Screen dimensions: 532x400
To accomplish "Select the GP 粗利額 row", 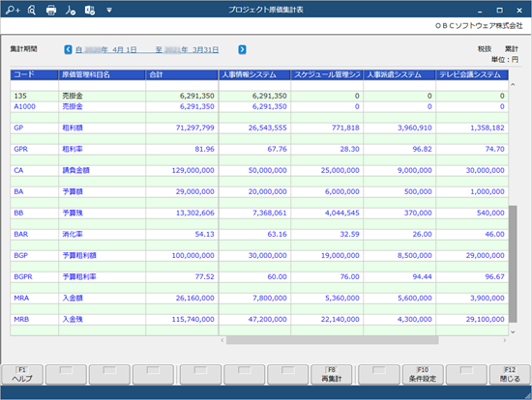I will (259, 128).
